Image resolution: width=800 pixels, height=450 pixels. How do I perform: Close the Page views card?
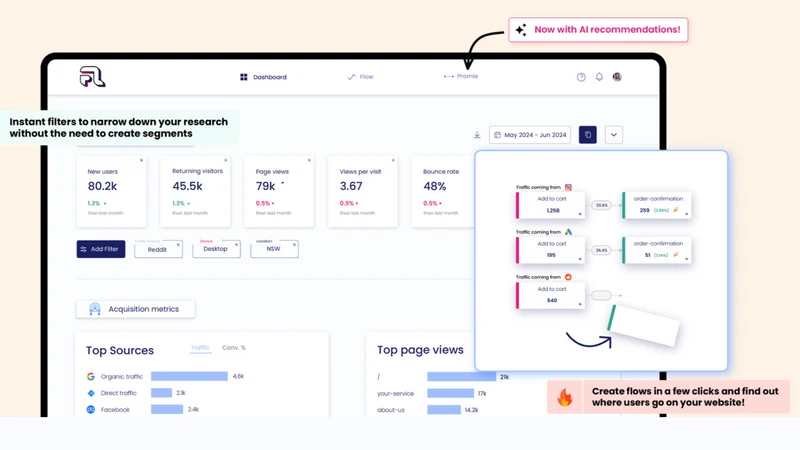tap(309, 160)
